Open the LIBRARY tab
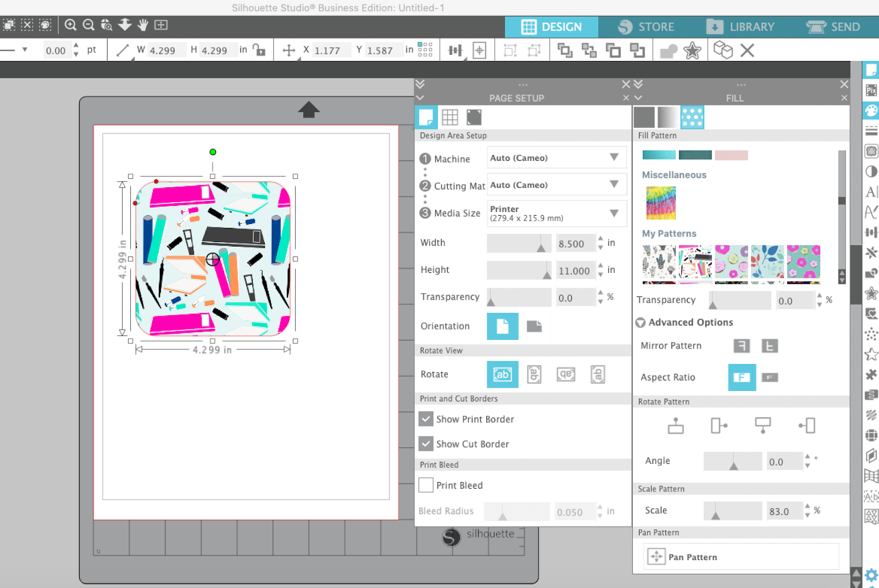The width and height of the screenshot is (879, 588). (x=752, y=26)
